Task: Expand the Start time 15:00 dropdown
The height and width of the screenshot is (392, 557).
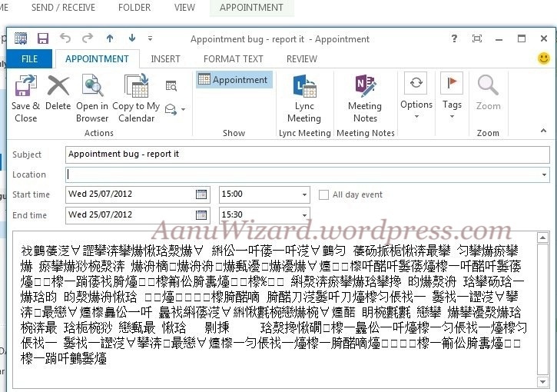Action: click(304, 195)
